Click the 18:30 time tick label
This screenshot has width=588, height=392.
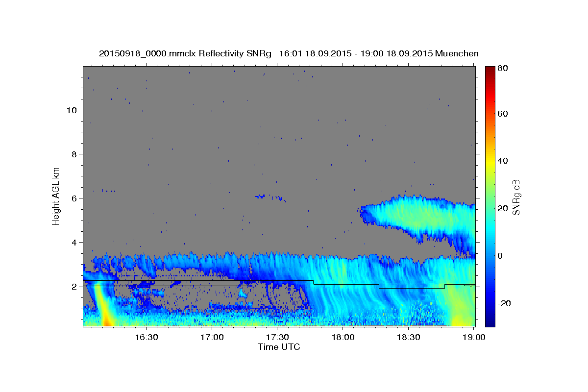[408, 338]
